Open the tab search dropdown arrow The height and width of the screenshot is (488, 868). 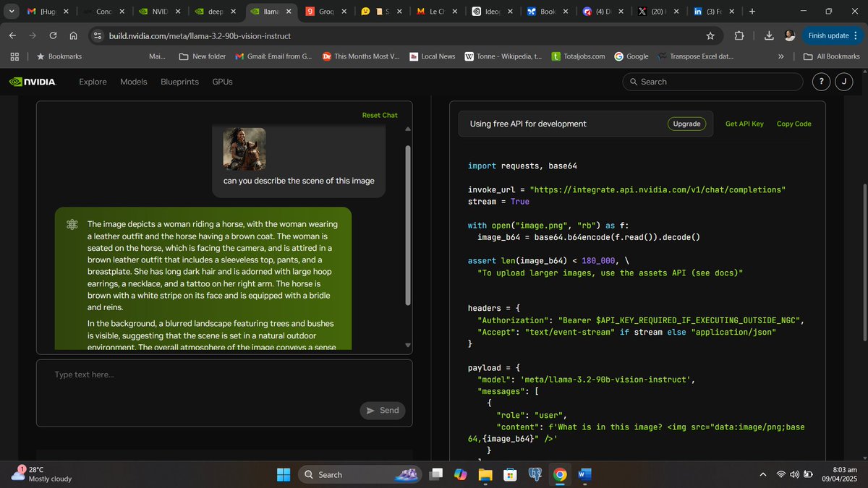point(12,12)
